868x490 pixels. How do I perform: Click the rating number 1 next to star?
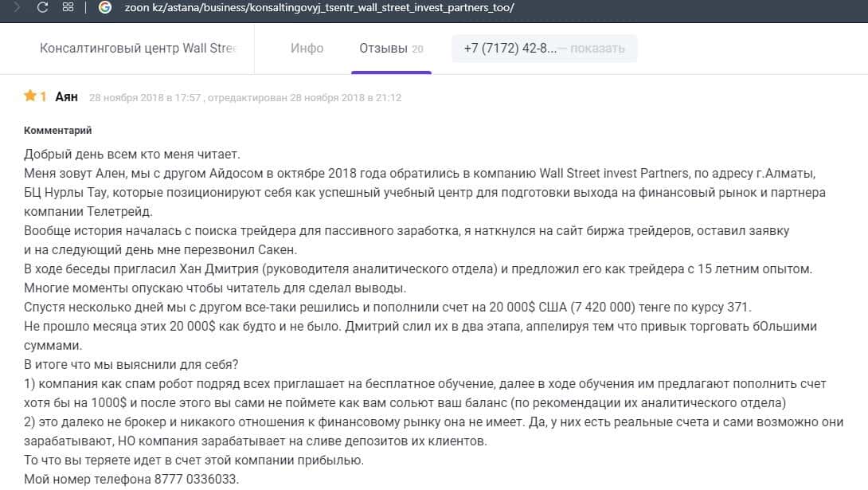click(43, 96)
